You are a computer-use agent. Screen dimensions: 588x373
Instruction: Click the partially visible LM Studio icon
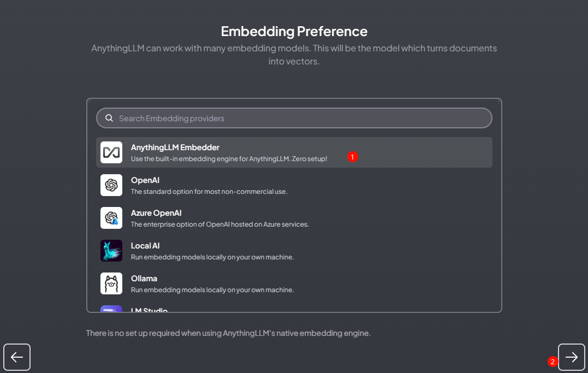[x=111, y=309]
